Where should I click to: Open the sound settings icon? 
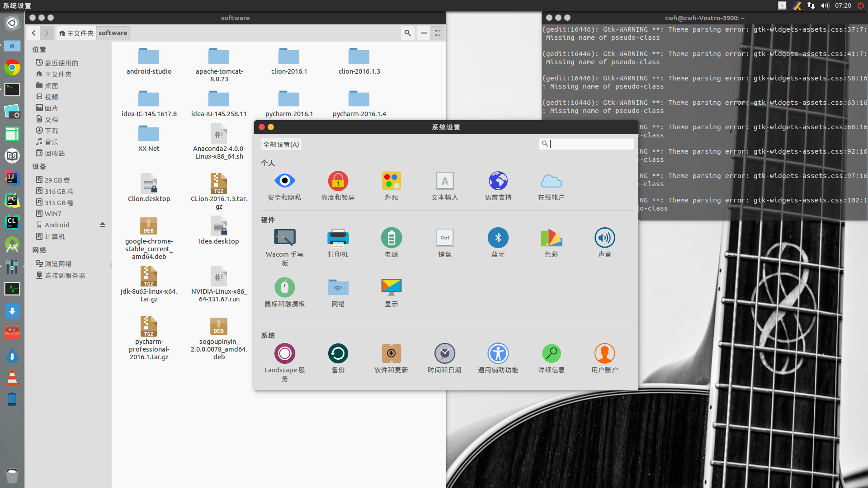point(604,238)
